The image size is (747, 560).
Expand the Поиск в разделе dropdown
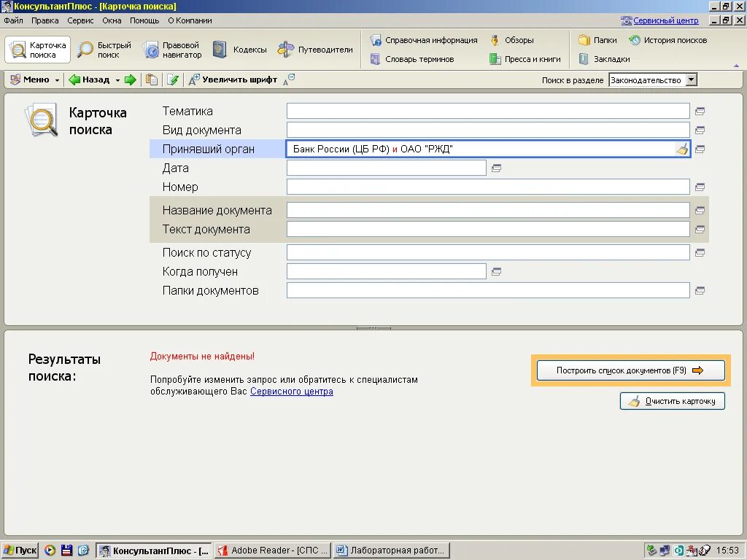pyautogui.click(x=692, y=80)
